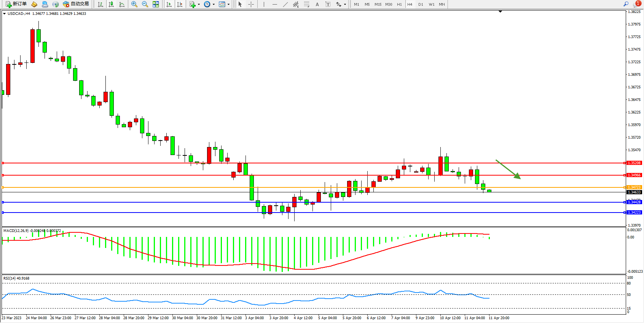Select the crosshair tool
Screen dimensions: 644x323
[251, 4]
